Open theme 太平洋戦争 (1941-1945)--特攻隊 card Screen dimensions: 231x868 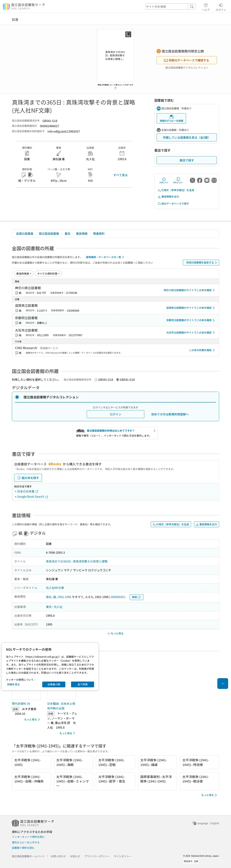click(x=199, y=762)
